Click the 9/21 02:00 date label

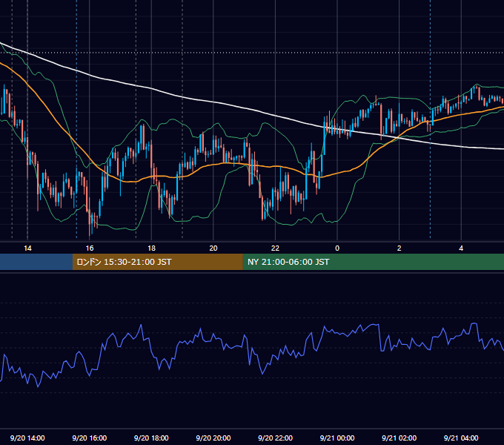[399, 438]
